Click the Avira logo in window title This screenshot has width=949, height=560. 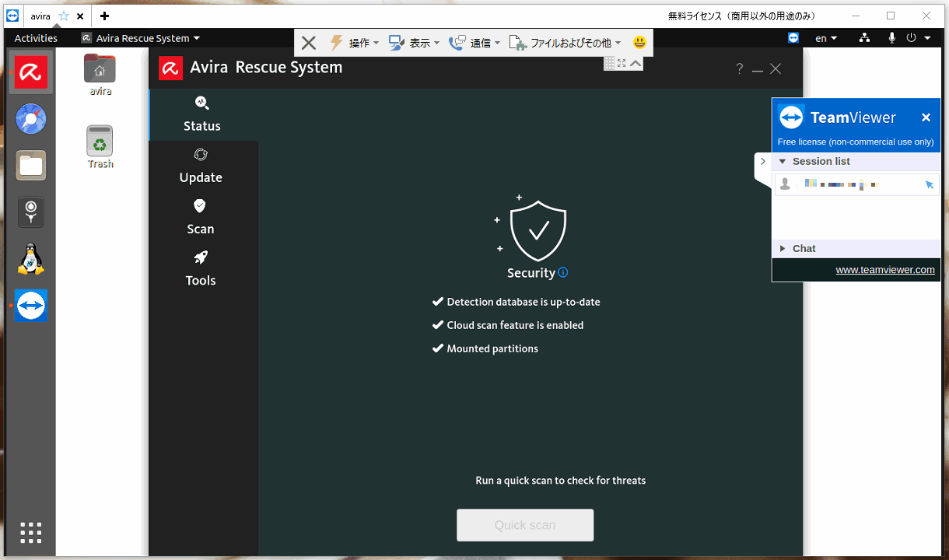pos(170,68)
